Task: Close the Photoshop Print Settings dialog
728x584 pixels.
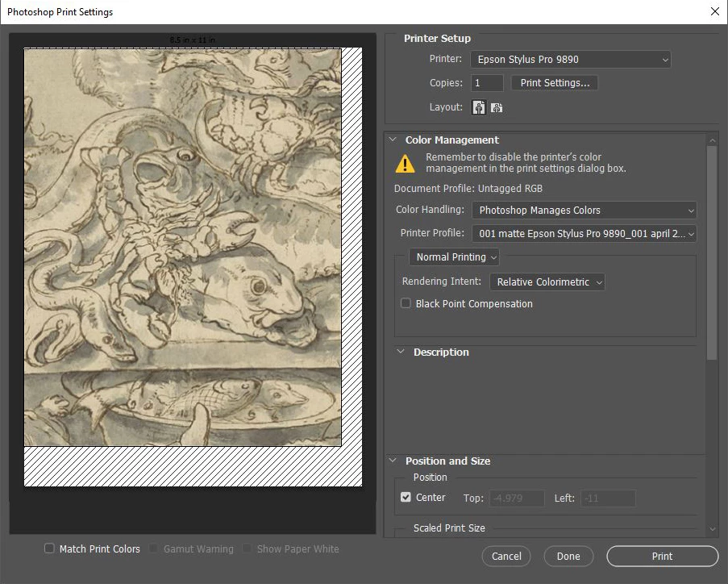Action: click(715, 11)
